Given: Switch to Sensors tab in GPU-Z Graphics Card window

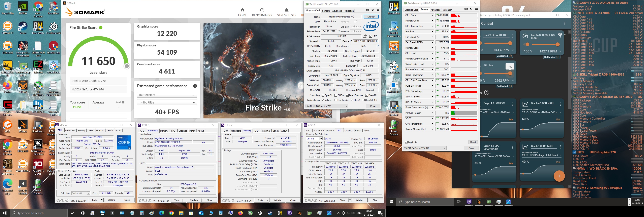Looking at the screenshot, I should pyautogui.click(x=326, y=11).
